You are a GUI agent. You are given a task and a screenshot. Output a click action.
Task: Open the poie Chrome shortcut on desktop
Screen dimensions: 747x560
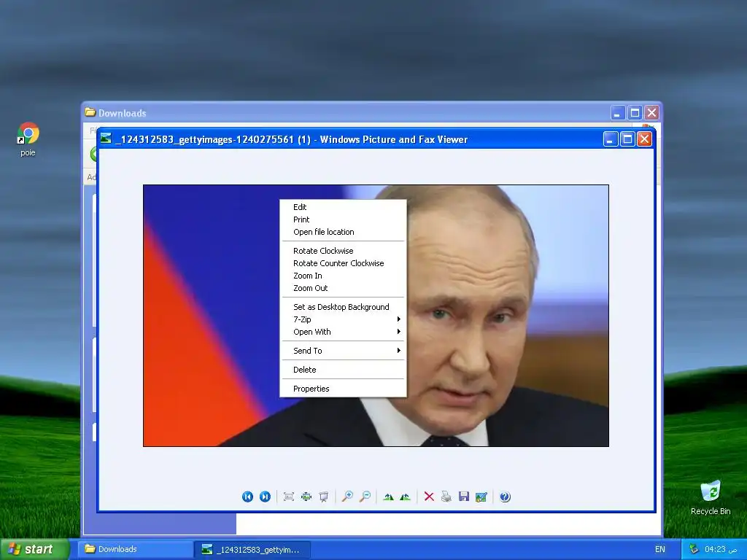coord(28,139)
